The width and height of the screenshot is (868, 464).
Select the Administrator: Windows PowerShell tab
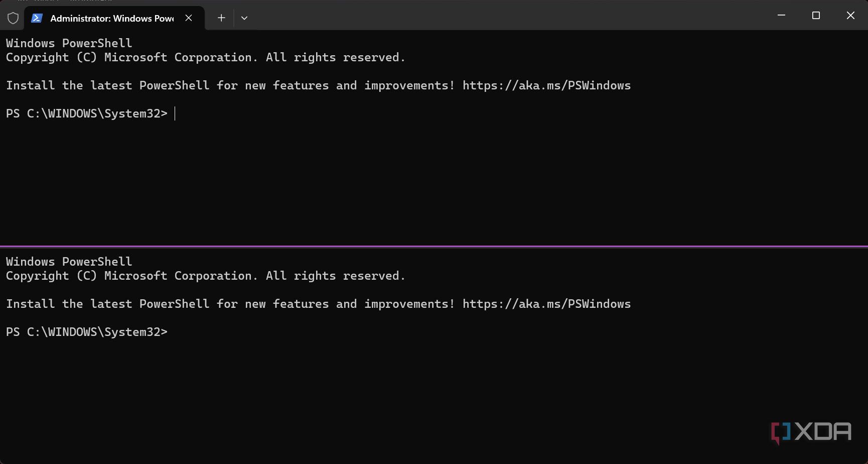pos(111,19)
